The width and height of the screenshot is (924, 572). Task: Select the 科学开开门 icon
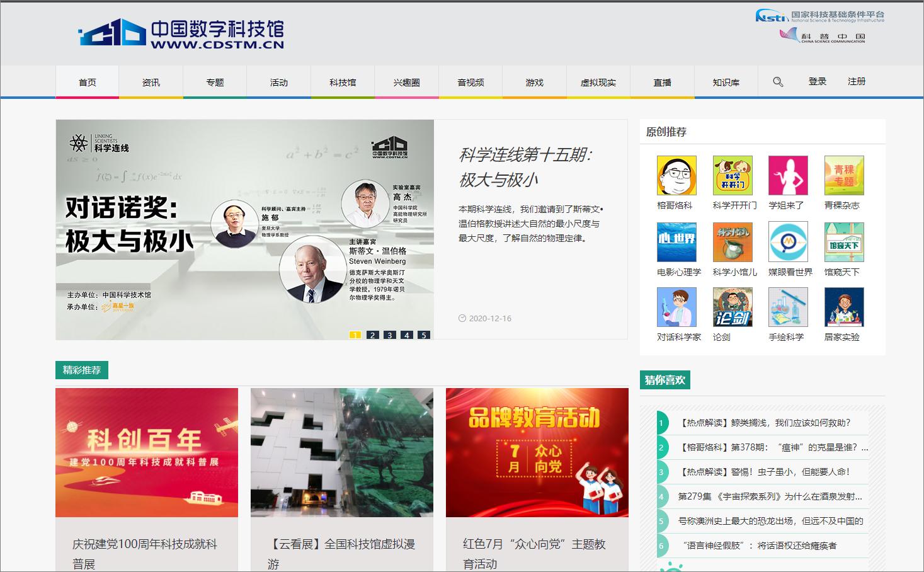(733, 175)
